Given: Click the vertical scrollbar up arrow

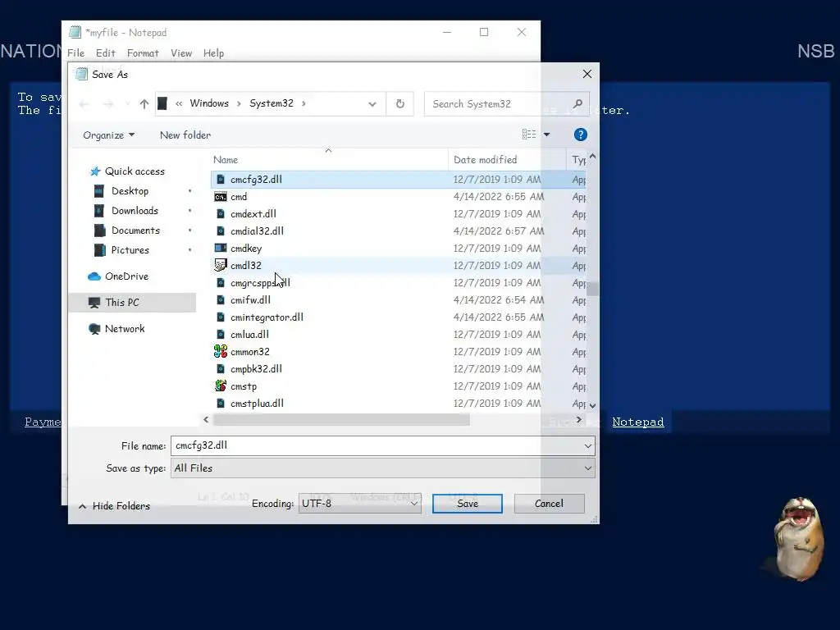Looking at the screenshot, I should (x=592, y=157).
